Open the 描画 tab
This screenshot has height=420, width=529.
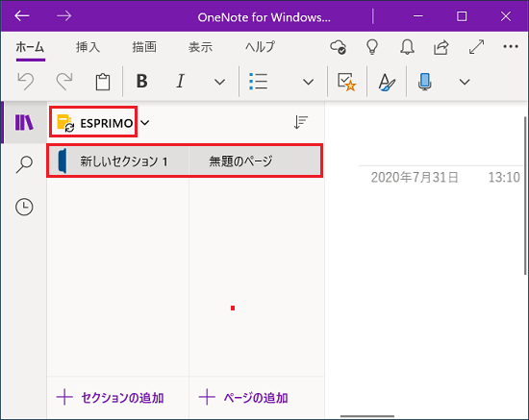coord(144,47)
